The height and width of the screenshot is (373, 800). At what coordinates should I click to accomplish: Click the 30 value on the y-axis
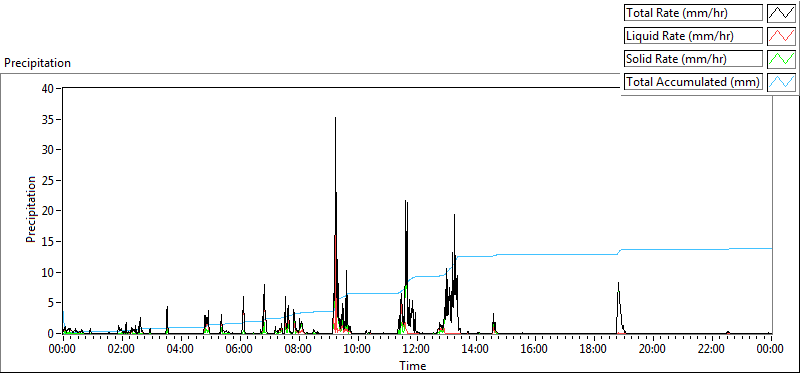tap(49, 150)
